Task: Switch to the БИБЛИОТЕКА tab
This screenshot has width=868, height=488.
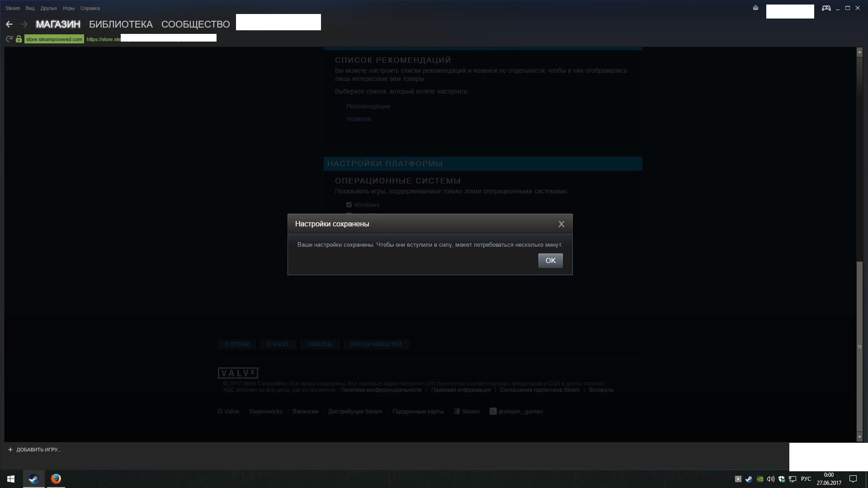Action: (x=121, y=24)
